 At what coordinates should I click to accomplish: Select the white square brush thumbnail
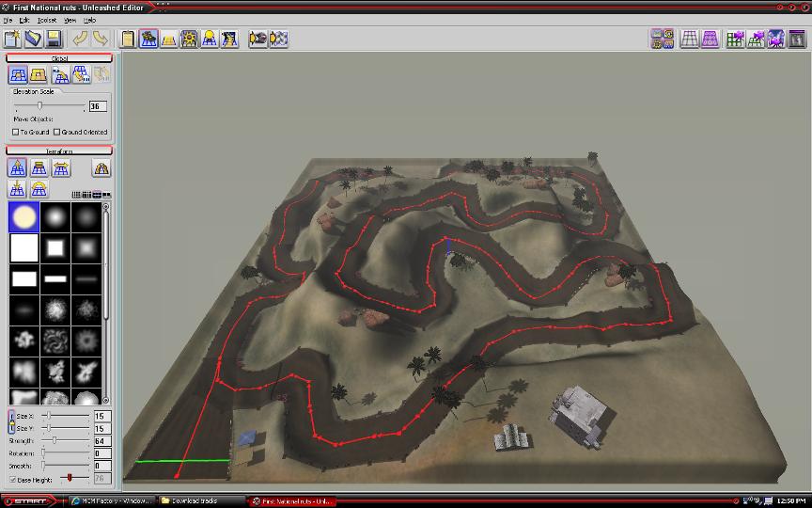(x=24, y=248)
